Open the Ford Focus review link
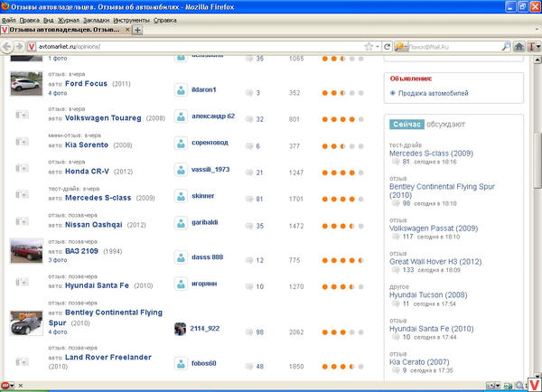The height and width of the screenshot is (392, 542). pos(86,84)
